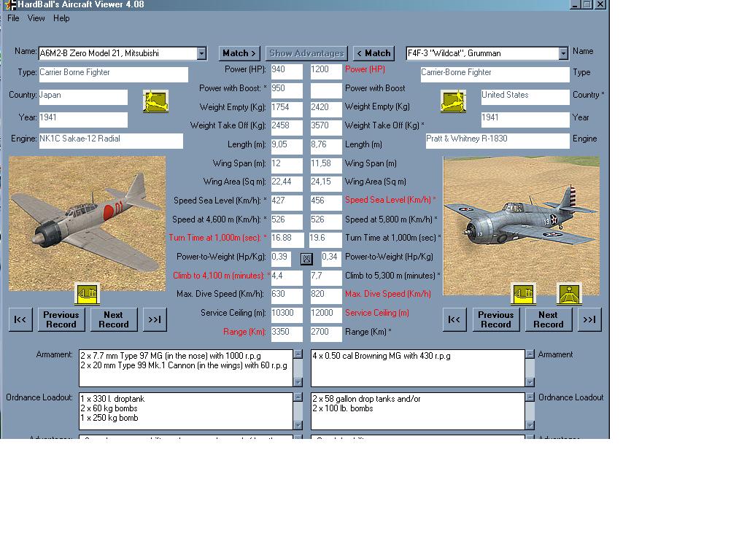Screen dimensions: 747x560
Task: Expand the A6M2-B Zero name dropdown
Action: (201, 53)
